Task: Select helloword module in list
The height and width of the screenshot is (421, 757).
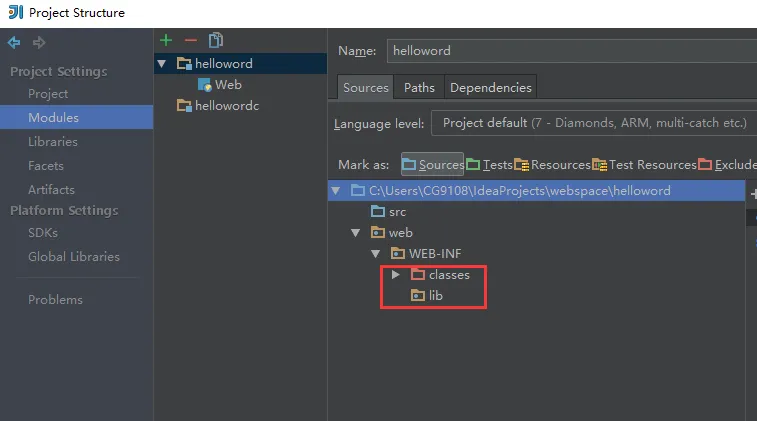Action: pyautogui.click(x=240, y=64)
